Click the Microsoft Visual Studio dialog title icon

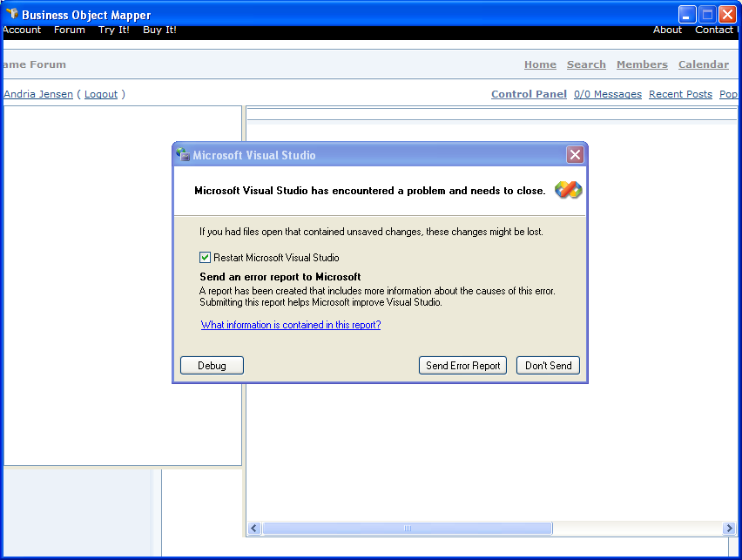click(183, 155)
